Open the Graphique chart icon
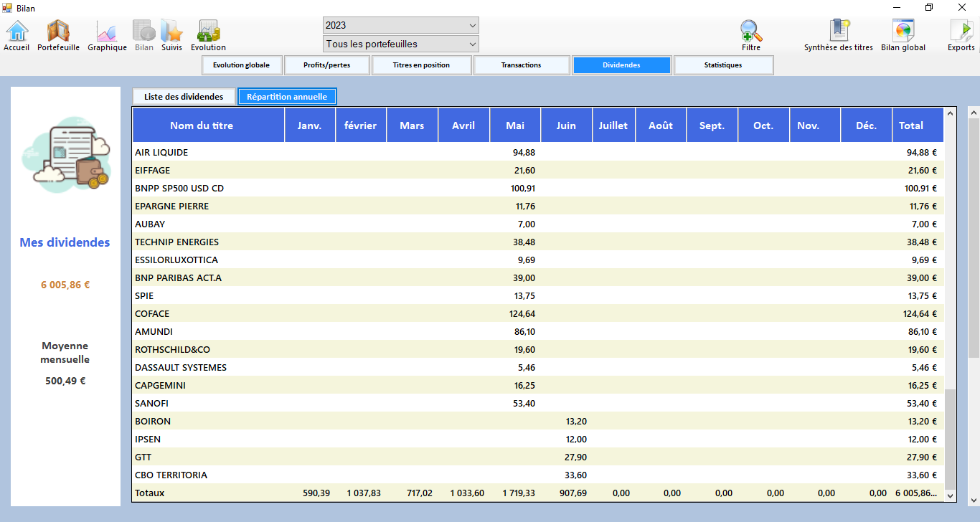Image resolution: width=980 pixels, height=522 pixels. pyautogui.click(x=107, y=35)
